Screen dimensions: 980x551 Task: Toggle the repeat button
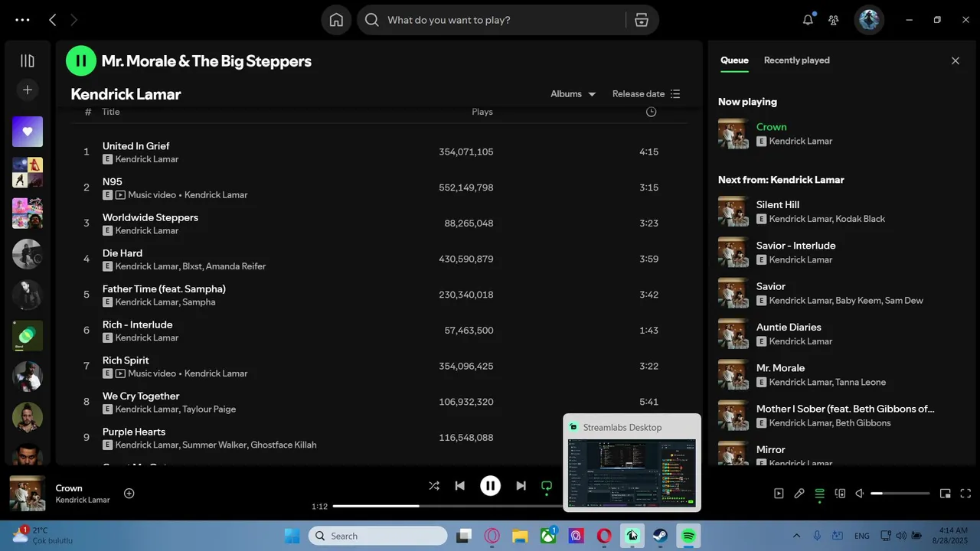point(547,486)
